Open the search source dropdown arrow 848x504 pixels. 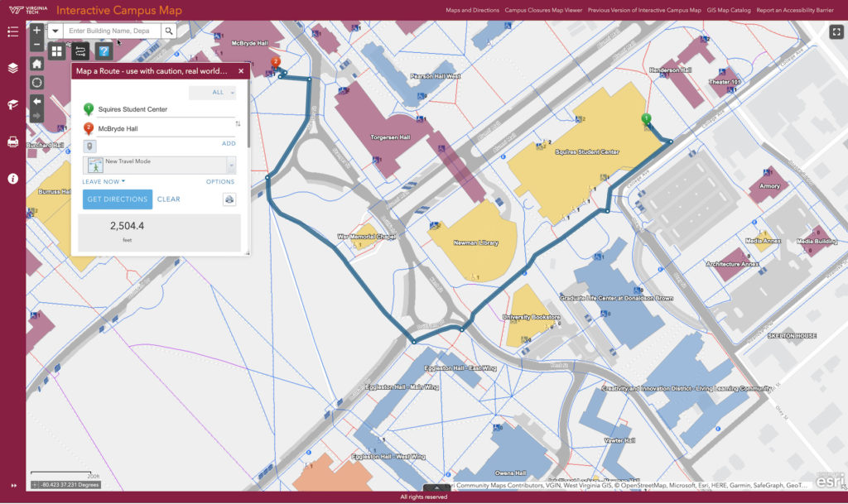tap(55, 31)
